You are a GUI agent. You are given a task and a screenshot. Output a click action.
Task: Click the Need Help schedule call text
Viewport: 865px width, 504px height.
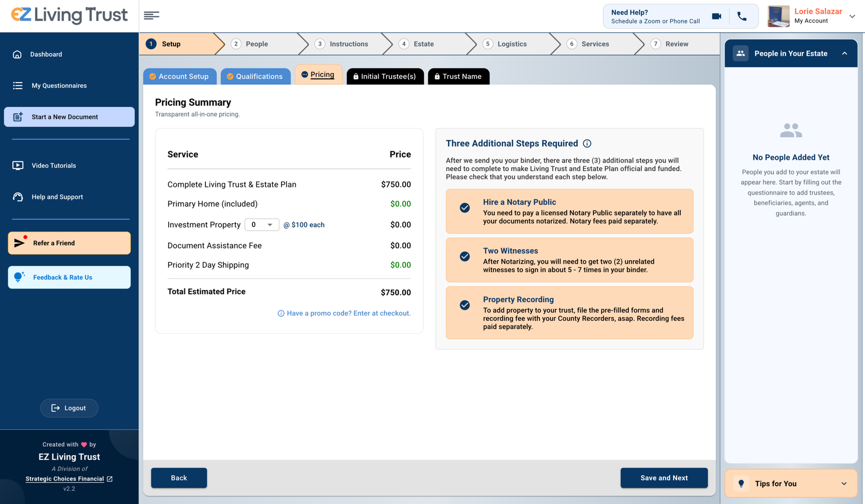tap(655, 22)
